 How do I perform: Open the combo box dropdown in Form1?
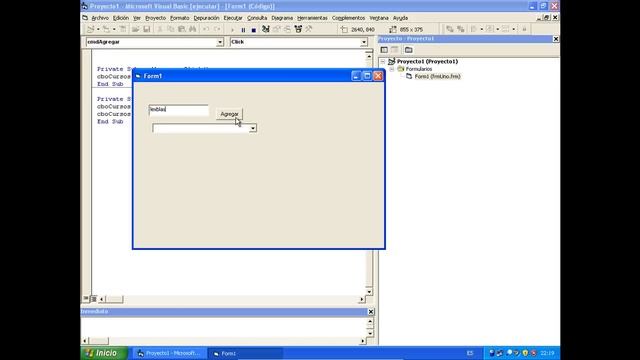coord(253,129)
